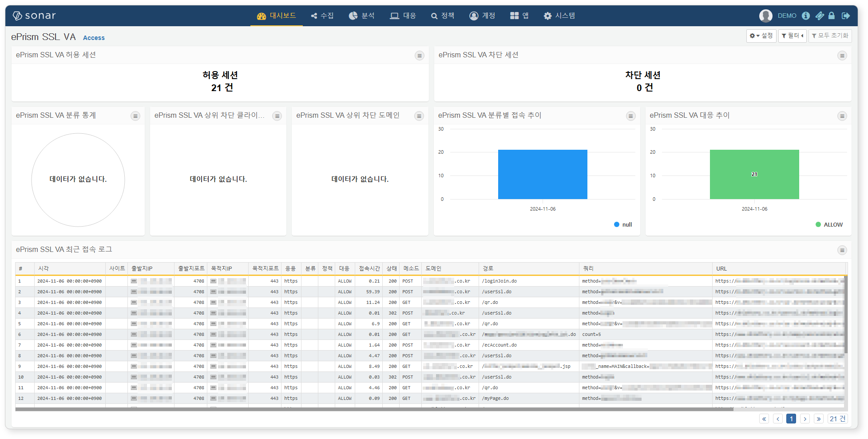Open the 분석 analysis menu
The width and height of the screenshot is (868, 439).
(x=361, y=16)
